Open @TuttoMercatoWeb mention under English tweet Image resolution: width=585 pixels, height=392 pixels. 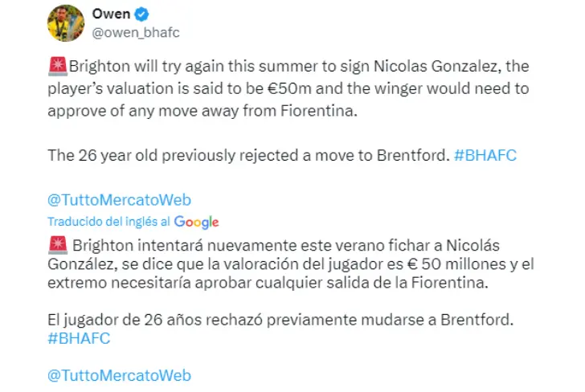[120, 200]
